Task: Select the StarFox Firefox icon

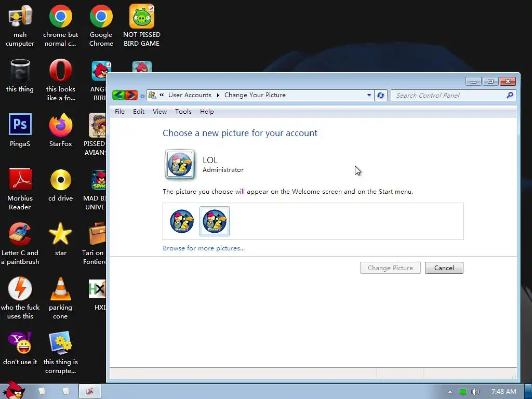Action: (60, 130)
